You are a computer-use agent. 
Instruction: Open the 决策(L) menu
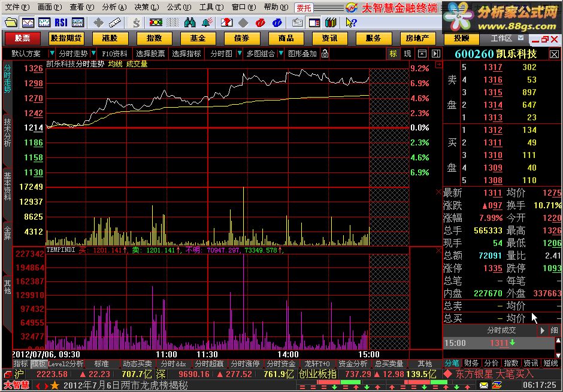click(147, 7)
